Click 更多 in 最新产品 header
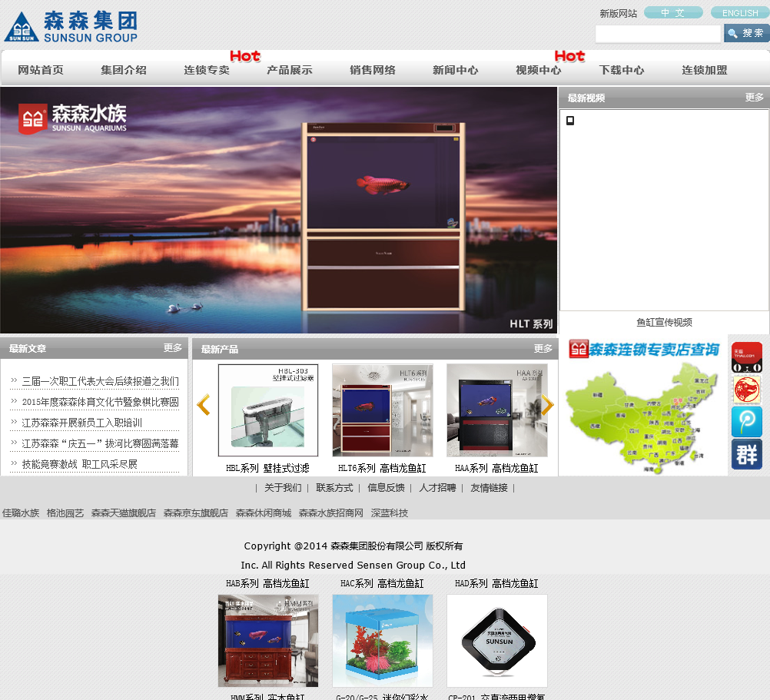This screenshot has height=700, width=770. pos(543,348)
